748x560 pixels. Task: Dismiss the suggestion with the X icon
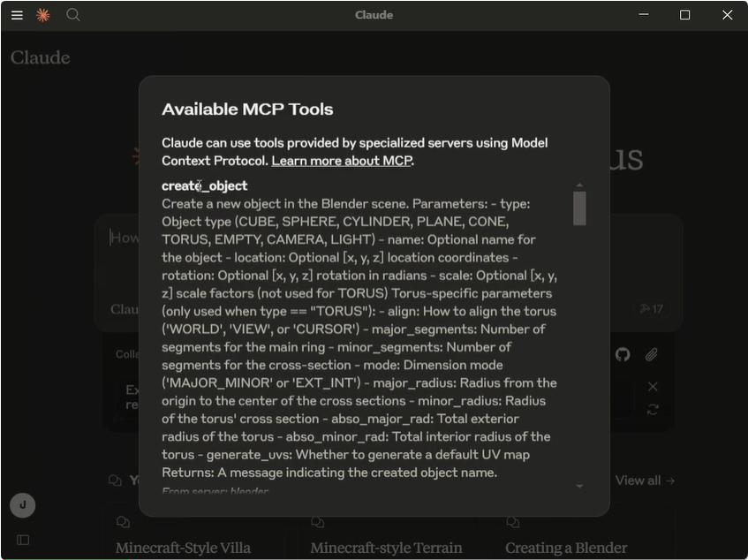(653, 386)
